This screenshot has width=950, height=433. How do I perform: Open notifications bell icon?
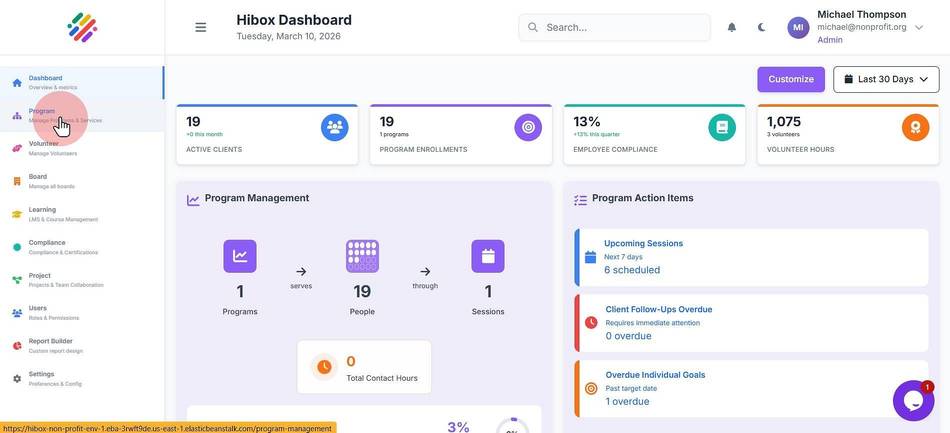click(732, 27)
